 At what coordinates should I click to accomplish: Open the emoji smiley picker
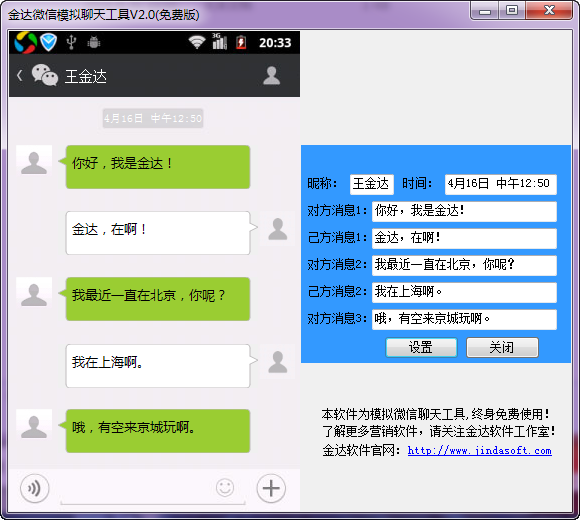[225, 487]
